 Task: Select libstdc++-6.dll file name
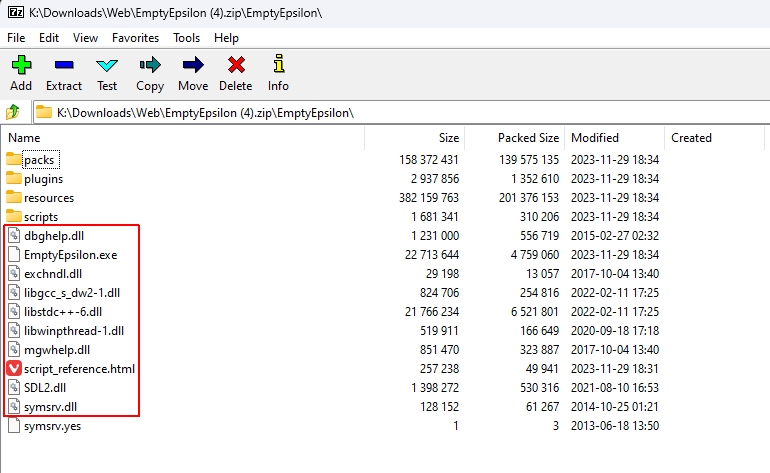click(63, 312)
